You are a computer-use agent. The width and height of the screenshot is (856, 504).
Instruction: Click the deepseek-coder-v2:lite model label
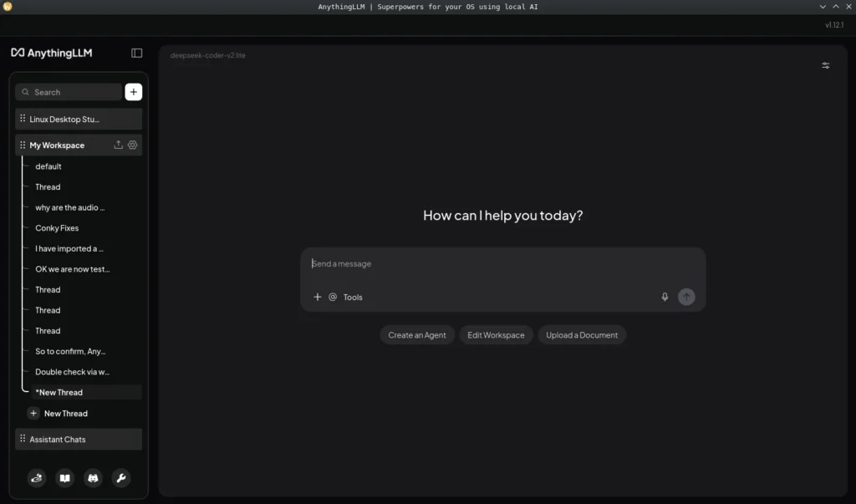coord(207,55)
